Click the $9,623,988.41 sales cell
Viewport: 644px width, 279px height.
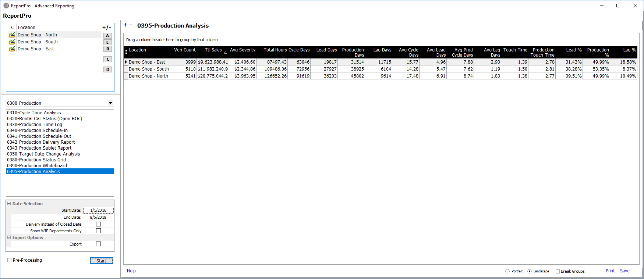pyautogui.click(x=213, y=62)
